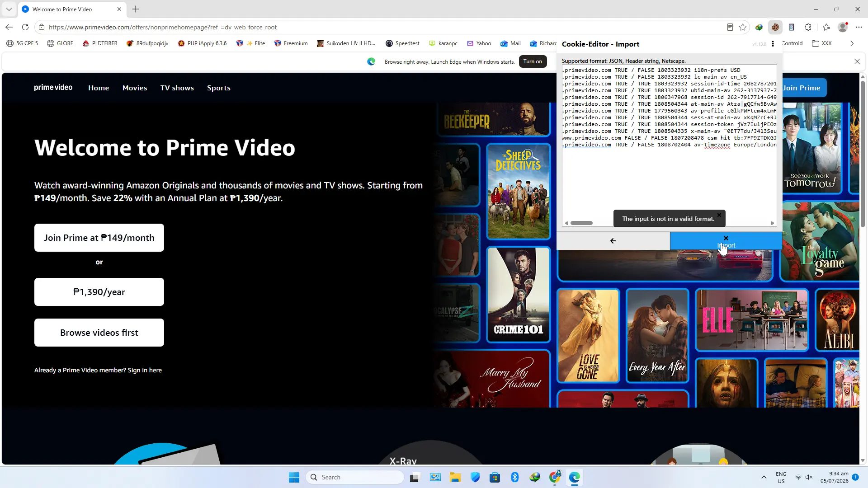Choose the ₱1,390/year plan button
The width and height of the screenshot is (868, 488).
99,292
